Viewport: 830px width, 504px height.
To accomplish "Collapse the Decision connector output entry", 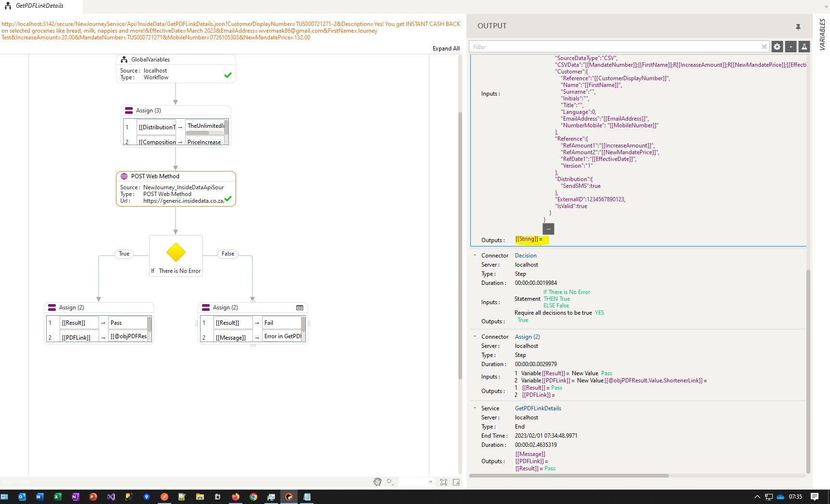I will pyautogui.click(x=475, y=255).
